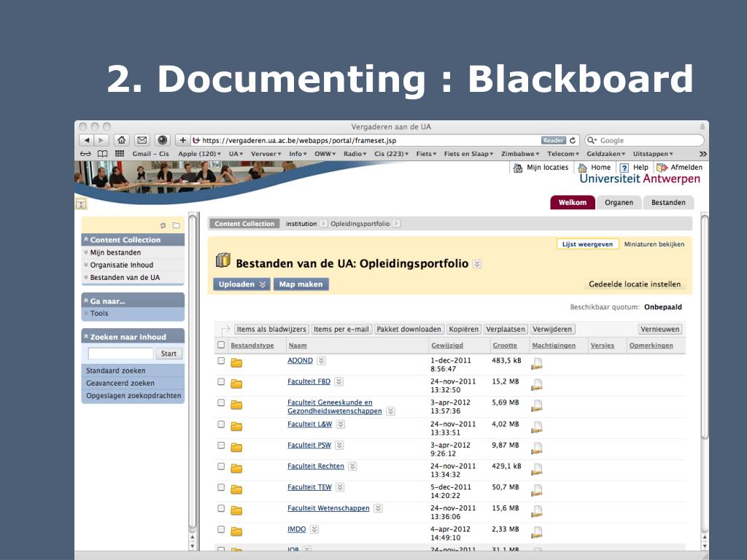Click the Google search field
Image resolution: width=747 pixels, height=560 pixels.
point(644,141)
